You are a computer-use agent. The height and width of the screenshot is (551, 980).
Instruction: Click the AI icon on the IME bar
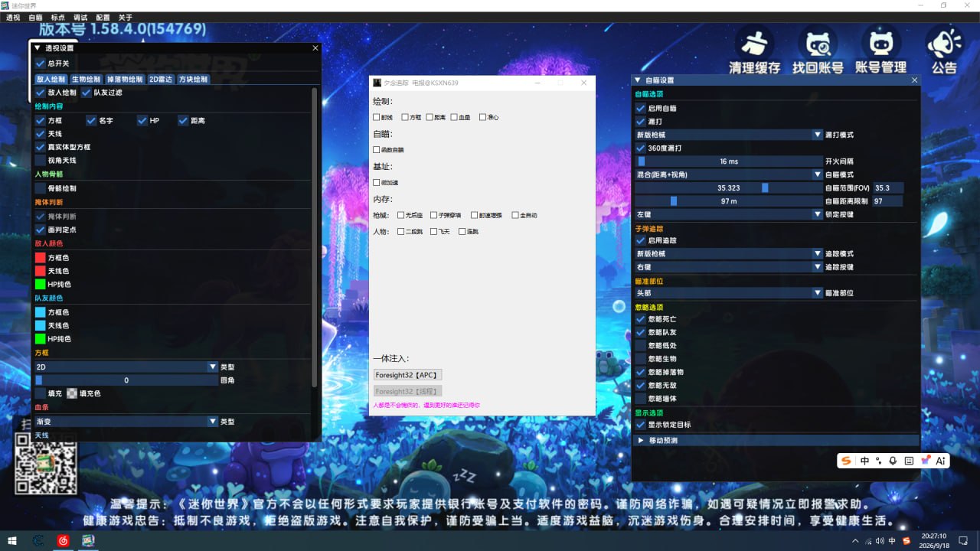point(941,461)
